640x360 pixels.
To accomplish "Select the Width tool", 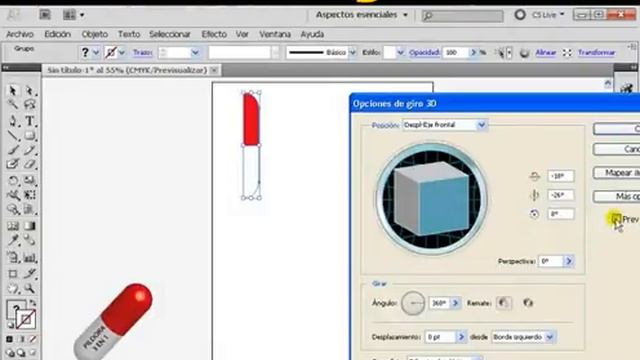I will point(13,195).
